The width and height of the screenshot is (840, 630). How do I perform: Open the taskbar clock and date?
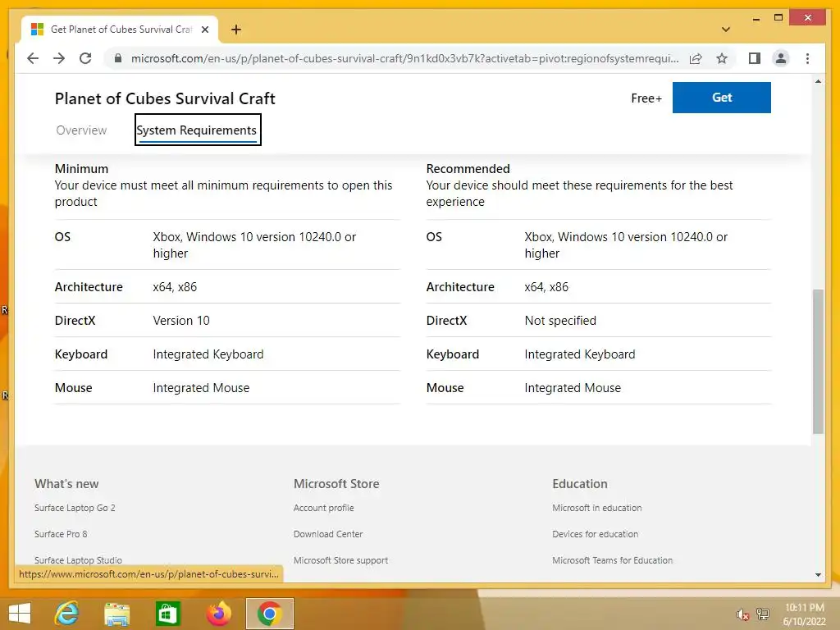[804, 614]
